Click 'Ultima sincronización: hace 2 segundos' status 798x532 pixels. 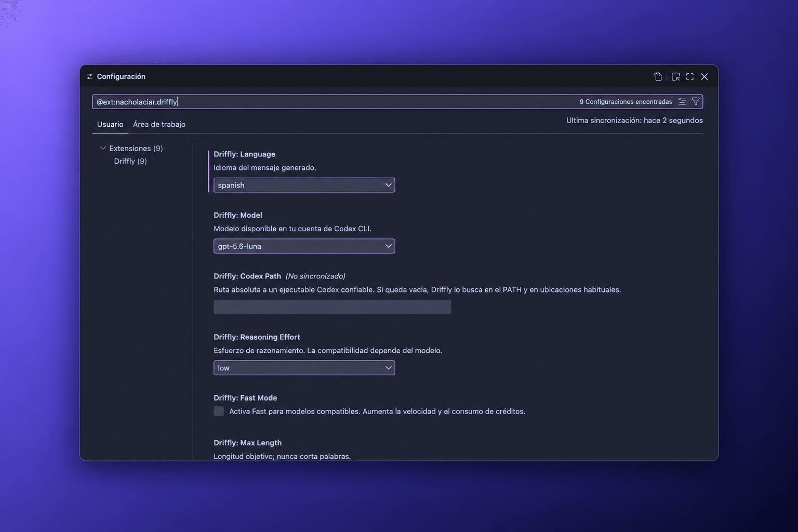pos(634,120)
